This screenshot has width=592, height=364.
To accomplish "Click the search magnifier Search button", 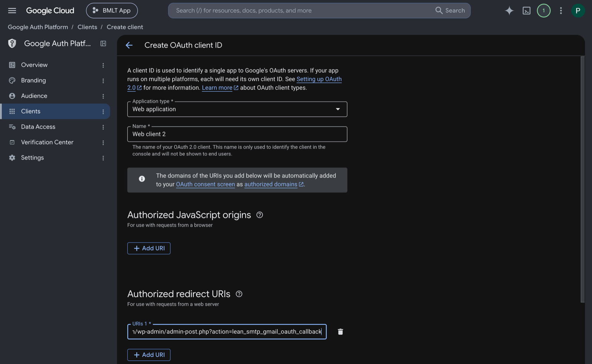I will [450, 11].
